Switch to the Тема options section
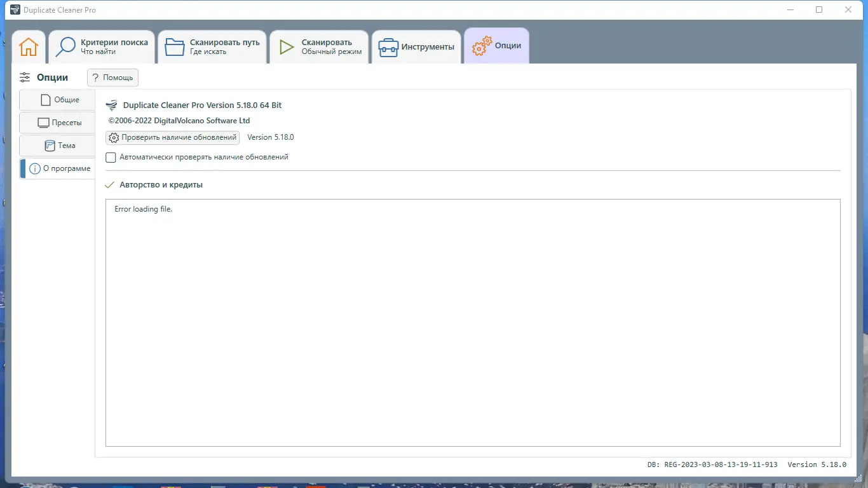 tap(57, 146)
